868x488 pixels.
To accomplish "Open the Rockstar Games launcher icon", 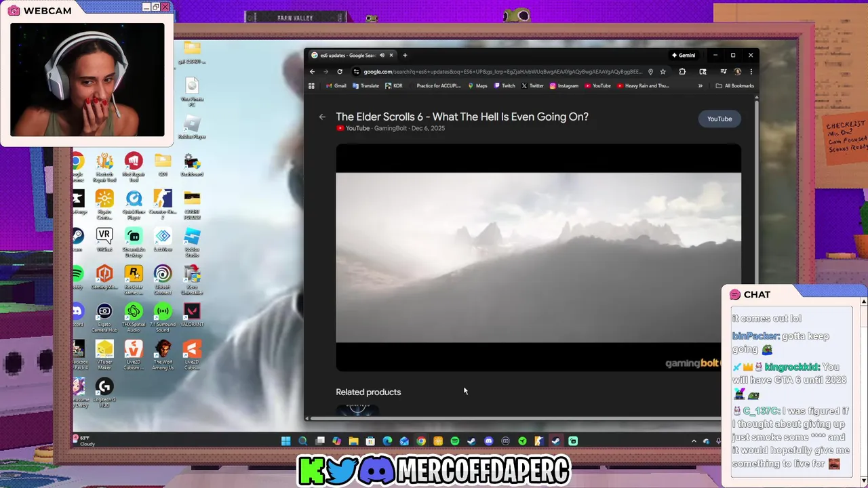I will [x=134, y=280].
